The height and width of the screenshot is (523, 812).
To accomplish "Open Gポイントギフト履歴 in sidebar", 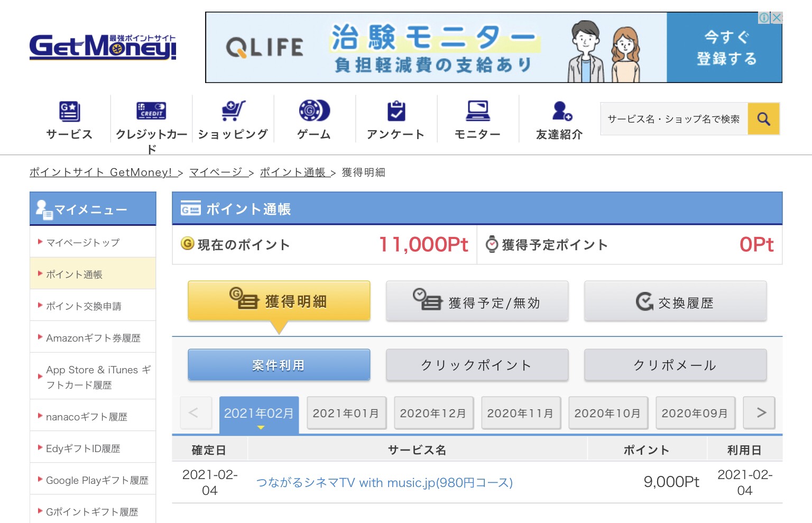I will coord(93,511).
